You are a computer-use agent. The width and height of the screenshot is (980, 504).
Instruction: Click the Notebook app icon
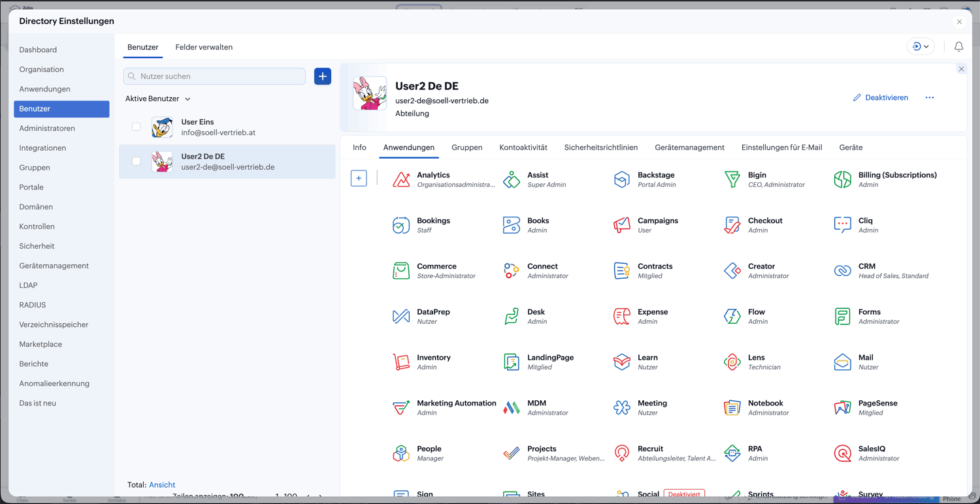732,407
